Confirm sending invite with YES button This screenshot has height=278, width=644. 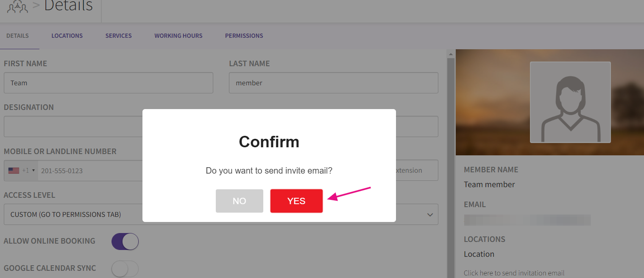tap(296, 201)
